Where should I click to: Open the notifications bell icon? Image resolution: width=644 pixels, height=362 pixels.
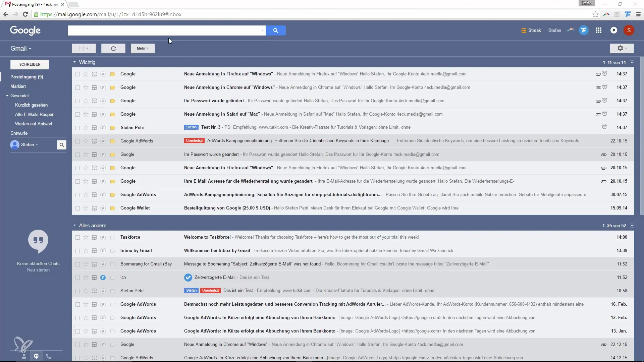pyautogui.click(x=614, y=31)
